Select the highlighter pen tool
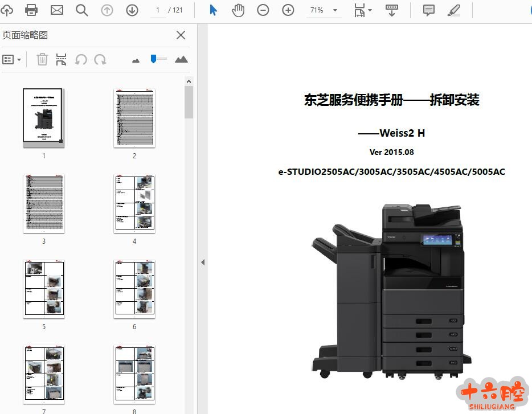Screen dimensions: 532x414 pyautogui.click(x=453, y=10)
